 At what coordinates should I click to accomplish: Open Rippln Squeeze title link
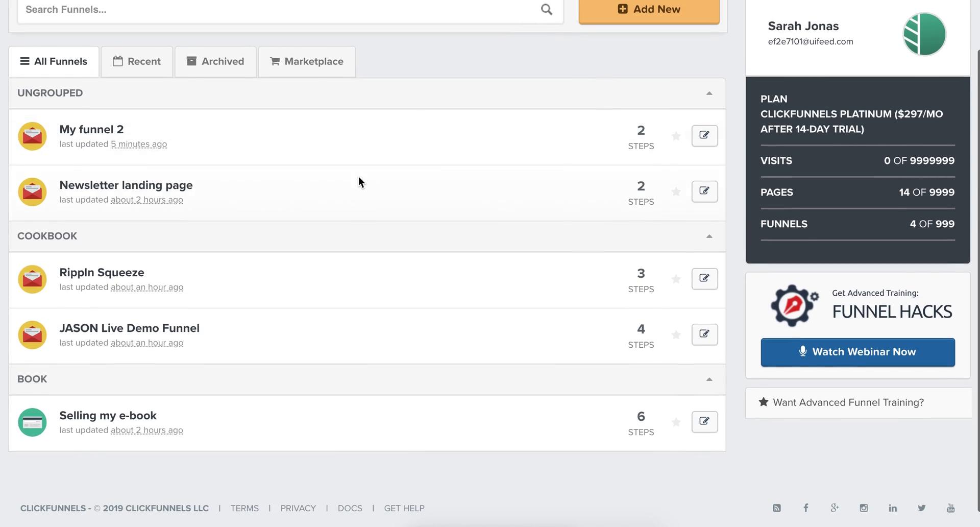point(102,272)
